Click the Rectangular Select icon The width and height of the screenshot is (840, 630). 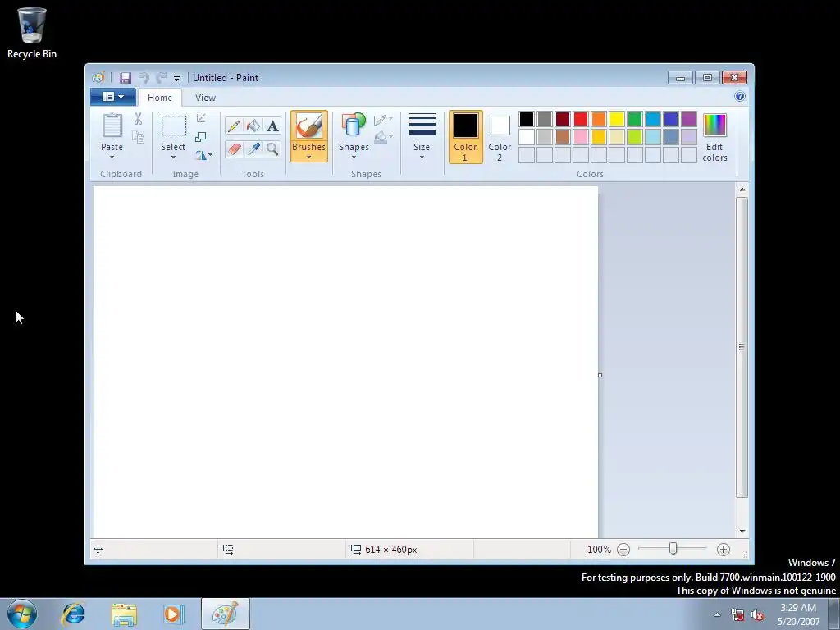click(174, 126)
